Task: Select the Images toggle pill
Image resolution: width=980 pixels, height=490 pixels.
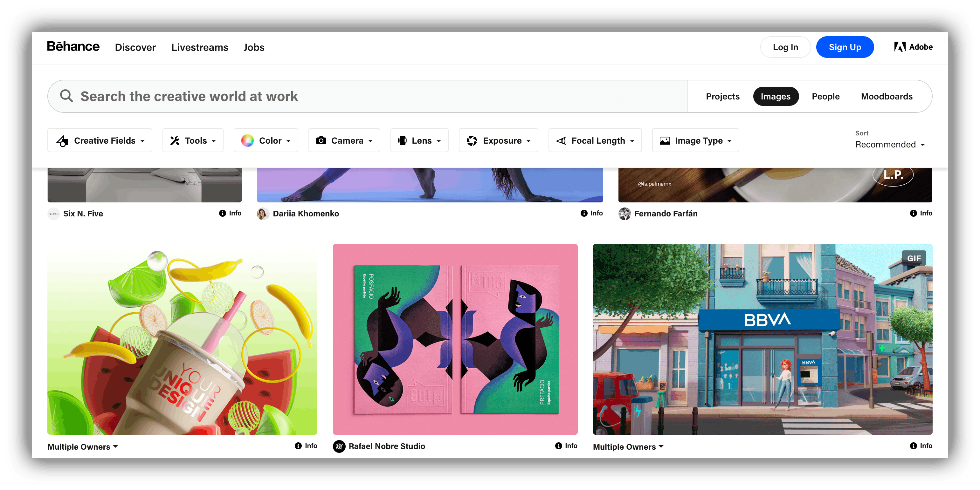Action: [776, 96]
